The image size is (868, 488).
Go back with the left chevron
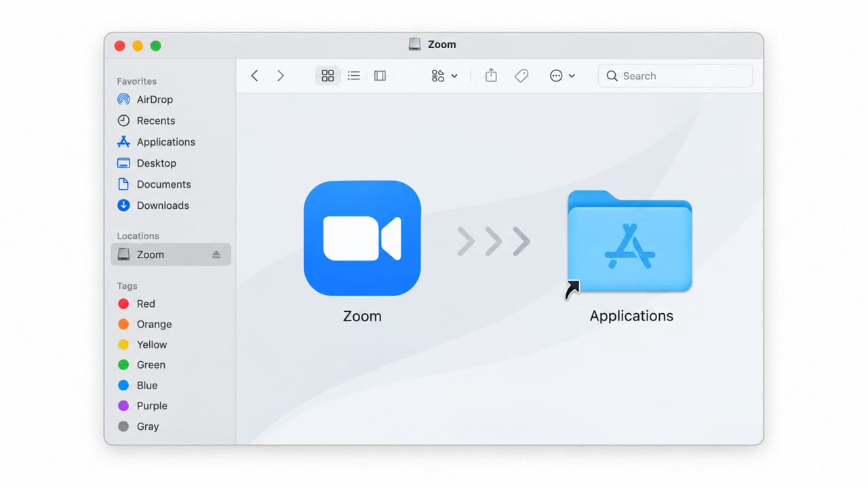click(x=255, y=76)
